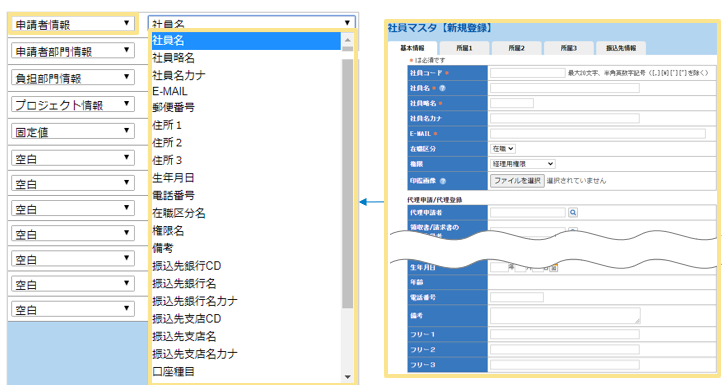This screenshot has height=385, width=726.
Task: Open the 負担部門情報 dropdown
Action: click(x=73, y=78)
